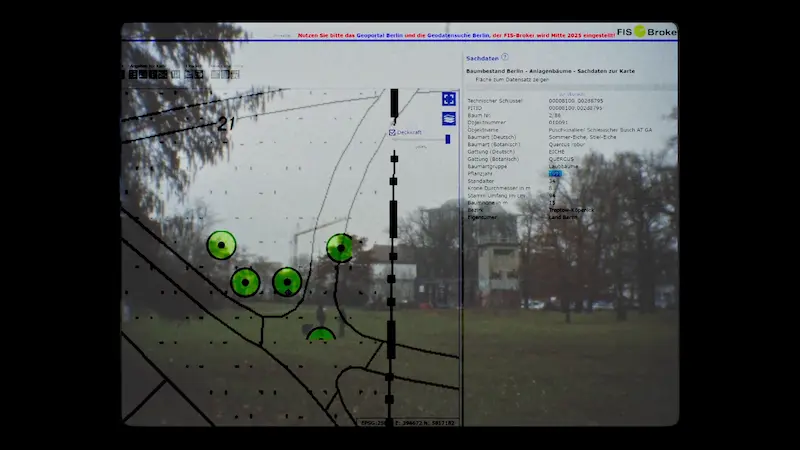
Task: Click the highlighted Pflanzjahr value
Action: click(555, 173)
